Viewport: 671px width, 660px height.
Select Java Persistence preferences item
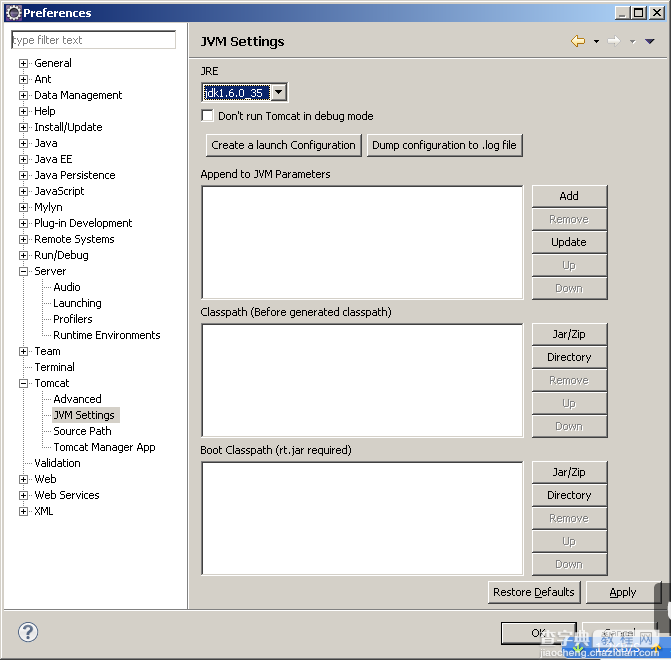(75, 175)
